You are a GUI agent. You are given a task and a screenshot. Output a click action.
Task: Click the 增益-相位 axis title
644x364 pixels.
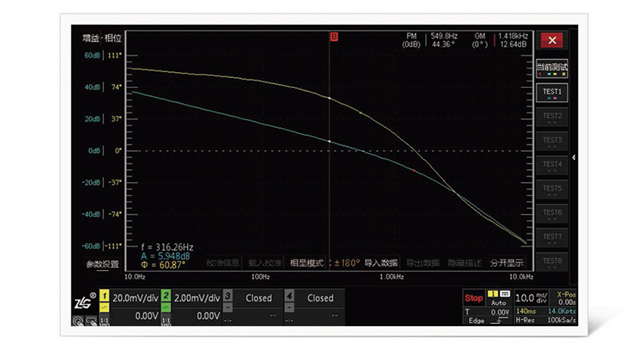pos(102,38)
